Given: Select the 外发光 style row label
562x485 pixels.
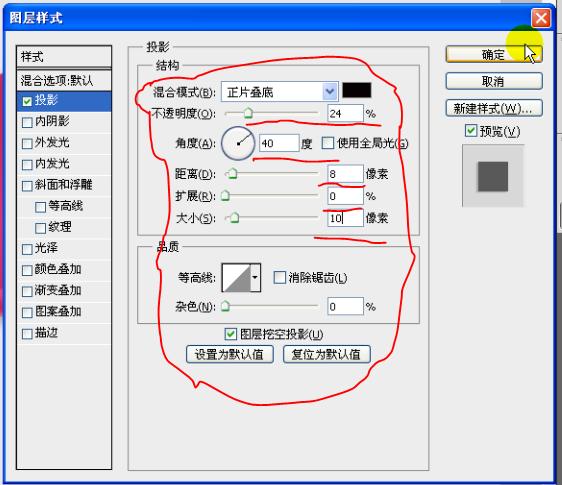Looking at the screenshot, I should tap(52, 142).
